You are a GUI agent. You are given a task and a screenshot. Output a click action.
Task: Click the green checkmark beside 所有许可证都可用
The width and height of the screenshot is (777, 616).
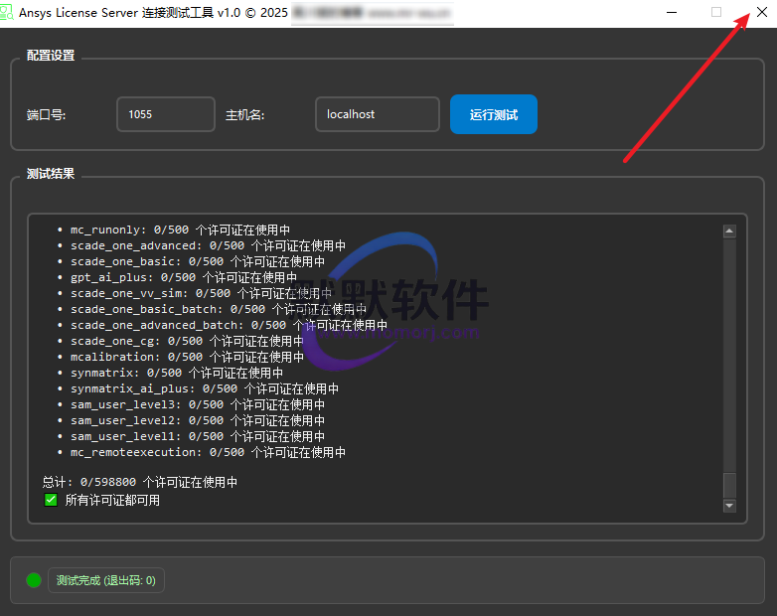click(x=51, y=500)
